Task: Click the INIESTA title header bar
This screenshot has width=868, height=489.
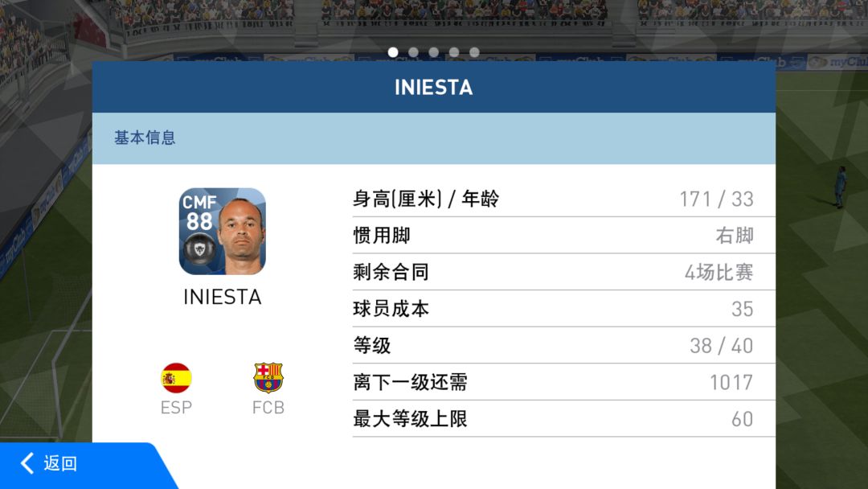Action: pyautogui.click(x=433, y=87)
